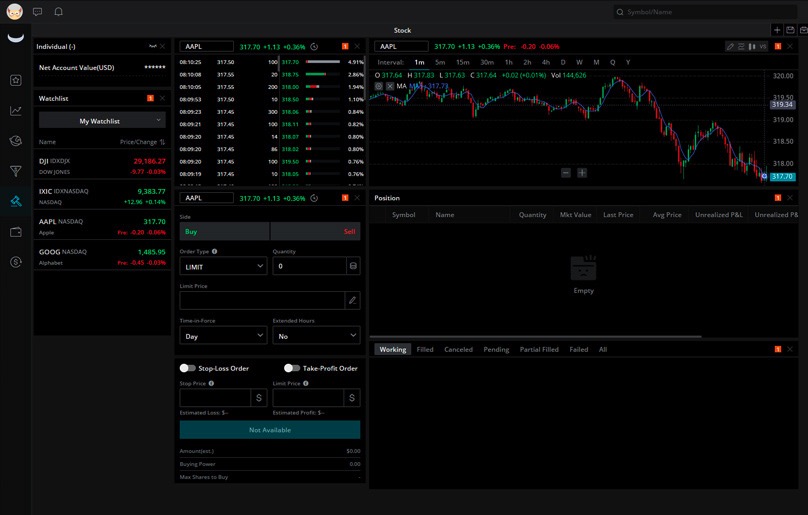This screenshot has height=515, width=808.
Task: Select GOOG Alphabet watchlist row
Action: (102, 257)
